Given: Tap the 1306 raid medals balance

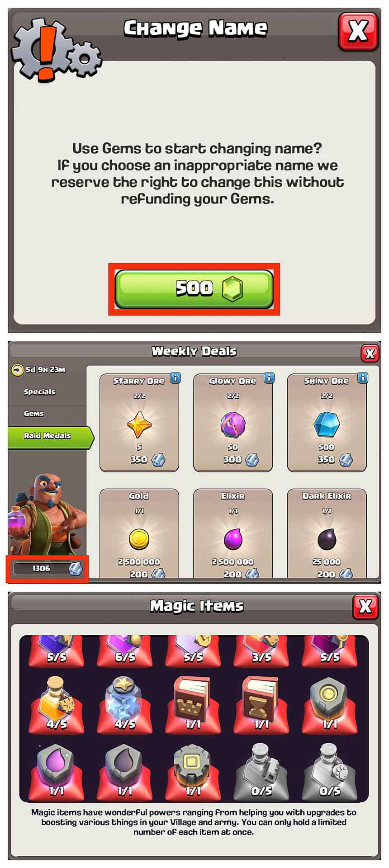Looking at the screenshot, I should click(47, 569).
